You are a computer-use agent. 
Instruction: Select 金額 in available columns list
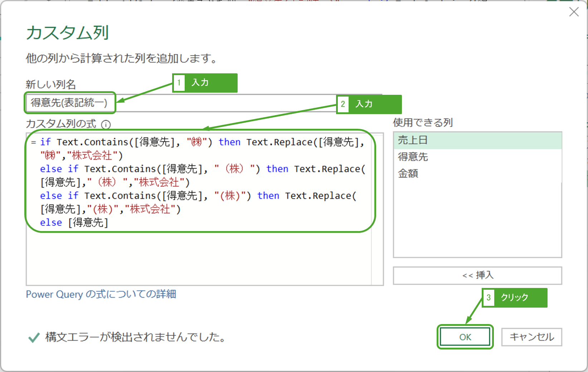(477, 173)
